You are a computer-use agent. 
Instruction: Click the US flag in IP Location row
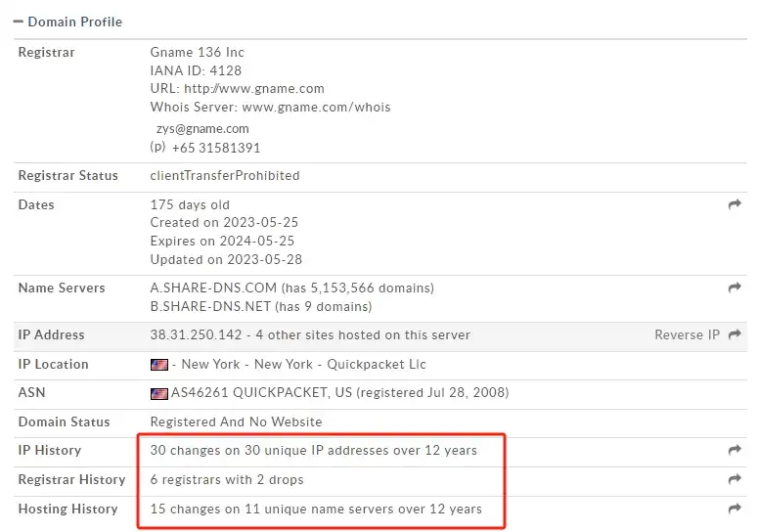pos(159,365)
